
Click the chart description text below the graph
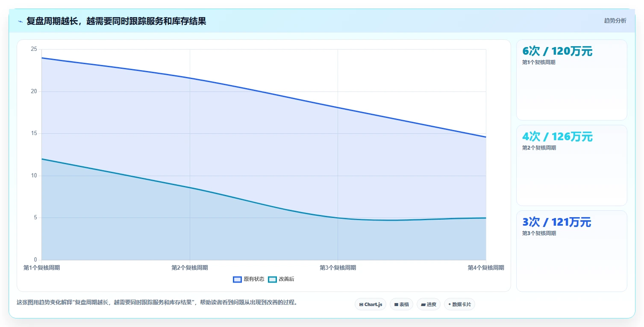(157, 302)
